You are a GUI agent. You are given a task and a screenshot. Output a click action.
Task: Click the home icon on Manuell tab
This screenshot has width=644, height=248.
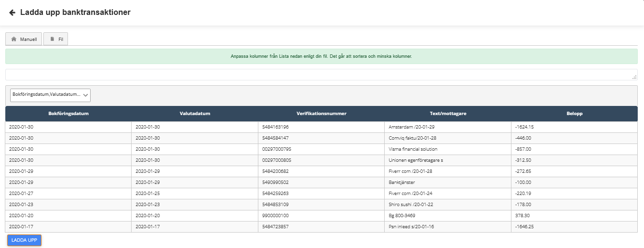pyautogui.click(x=14, y=39)
